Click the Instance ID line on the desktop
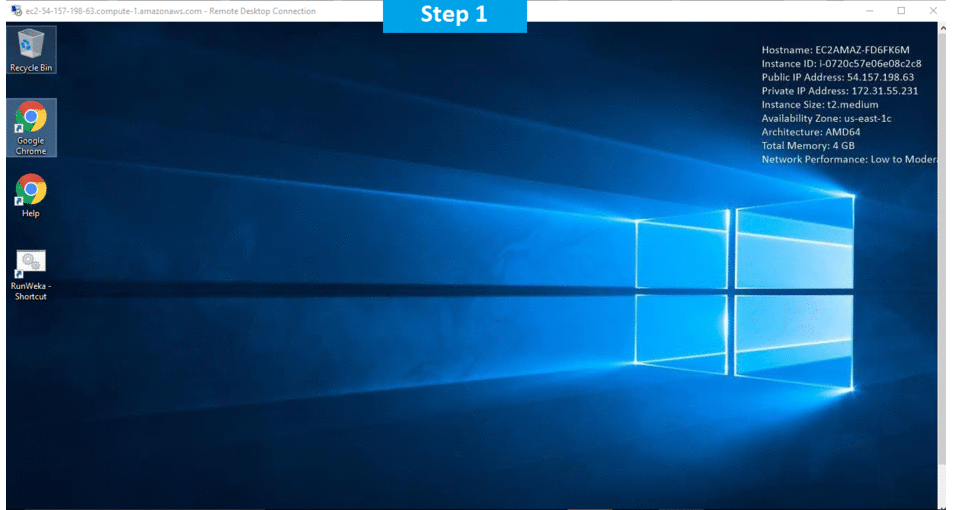Screen dimensions: 953x510 [x=841, y=63]
